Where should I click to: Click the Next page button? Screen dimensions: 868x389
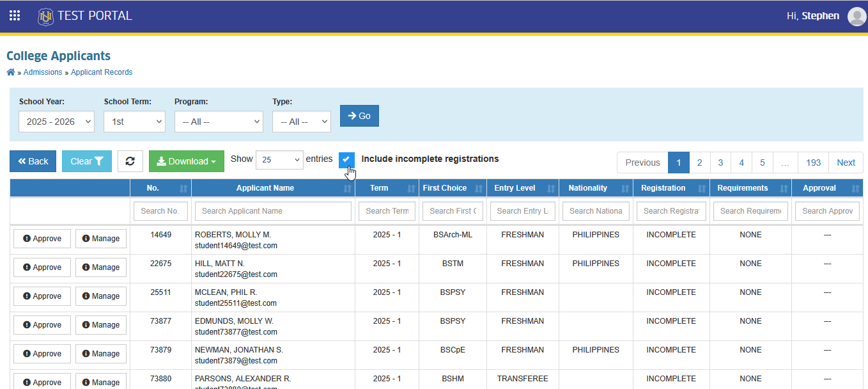pos(846,163)
